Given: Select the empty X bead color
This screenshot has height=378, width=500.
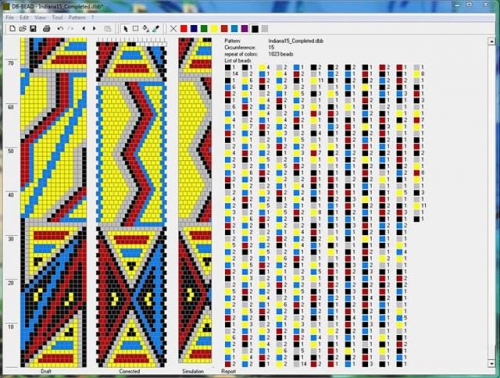Looking at the screenshot, I should (x=173, y=29).
